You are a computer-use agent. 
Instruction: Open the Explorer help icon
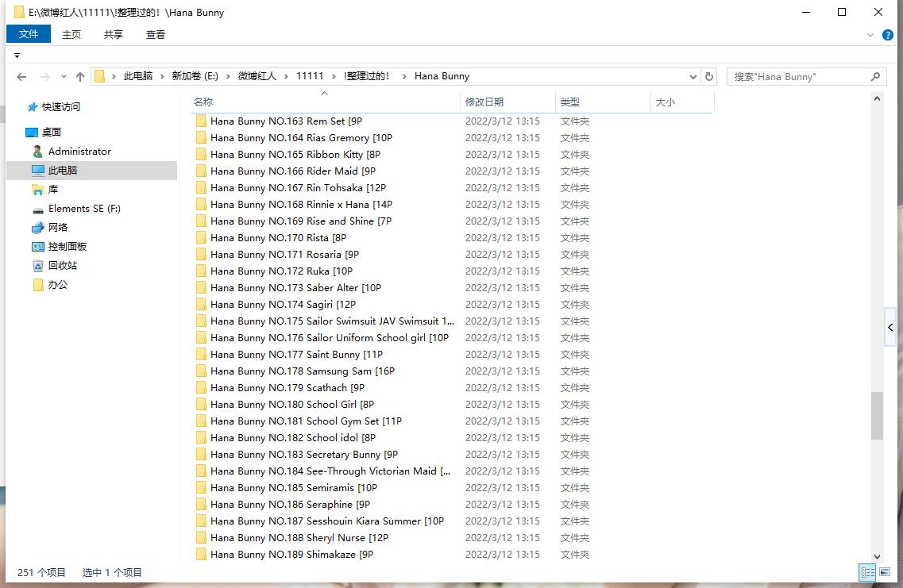tap(887, 35)
